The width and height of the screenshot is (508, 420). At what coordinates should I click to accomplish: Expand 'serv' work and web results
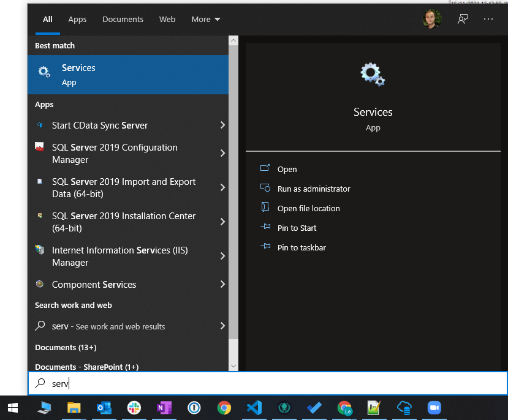coord(222,326)
